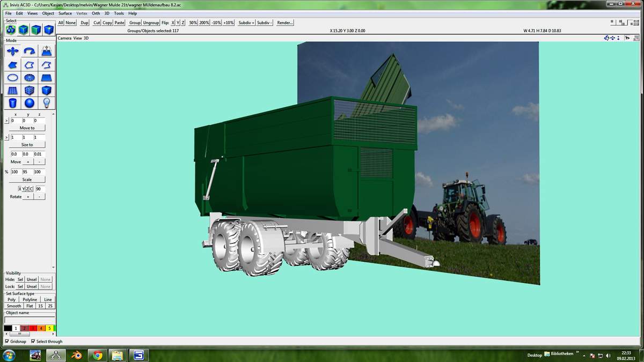Open the Surface menu

65,13
